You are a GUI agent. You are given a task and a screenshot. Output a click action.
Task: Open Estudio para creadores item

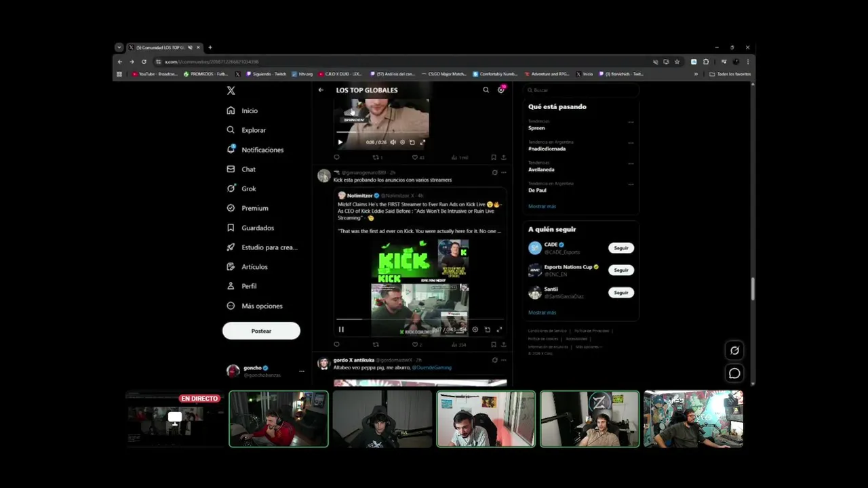(x=262, y=247)
